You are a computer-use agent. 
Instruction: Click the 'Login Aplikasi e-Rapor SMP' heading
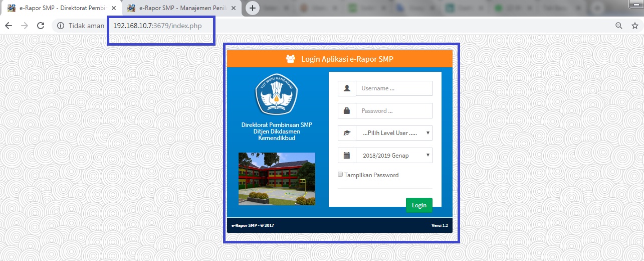[x=347, y=59]
